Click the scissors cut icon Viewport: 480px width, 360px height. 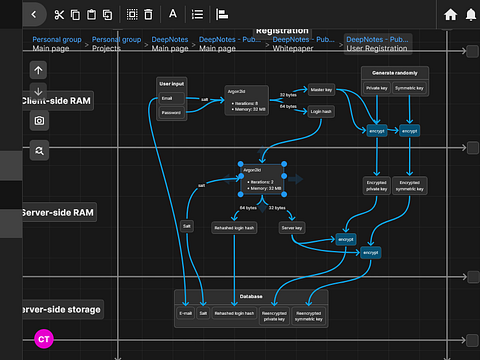(x=59, y=15)
